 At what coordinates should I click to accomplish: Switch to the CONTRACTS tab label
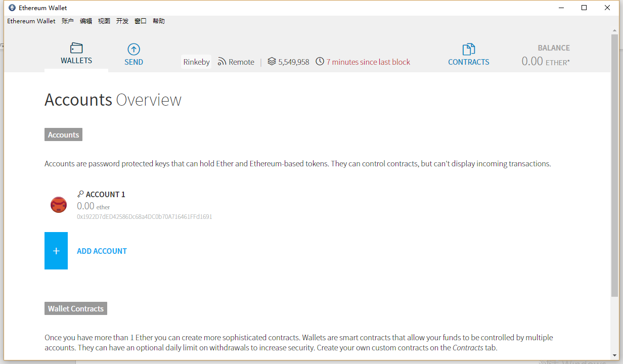point(469,62)
